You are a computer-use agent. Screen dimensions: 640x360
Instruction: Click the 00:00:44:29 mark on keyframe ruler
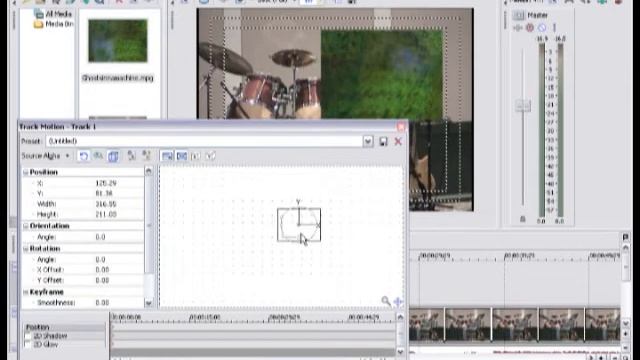pos(363,317)
